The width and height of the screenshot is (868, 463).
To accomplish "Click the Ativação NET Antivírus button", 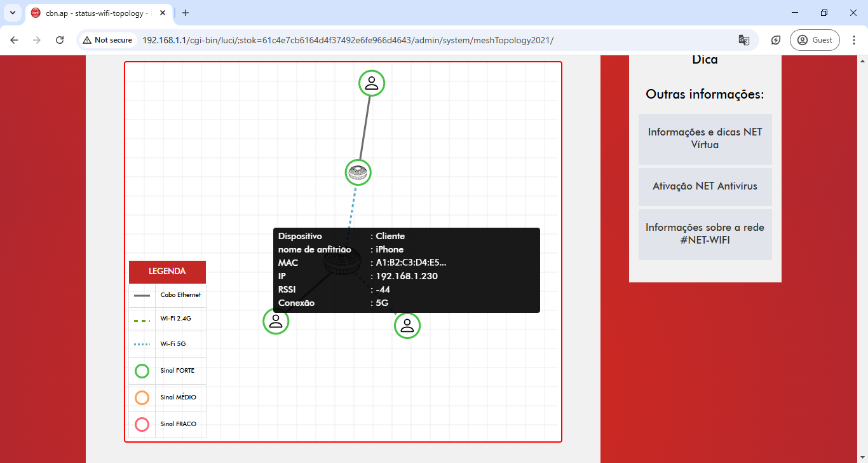I will [x=705, y=186].
